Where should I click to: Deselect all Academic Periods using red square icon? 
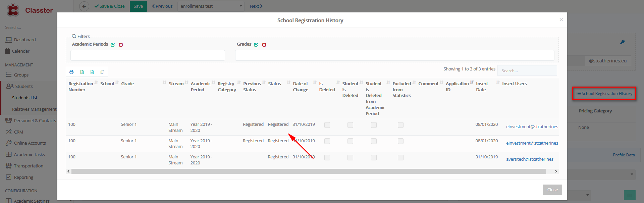(121, 45)
